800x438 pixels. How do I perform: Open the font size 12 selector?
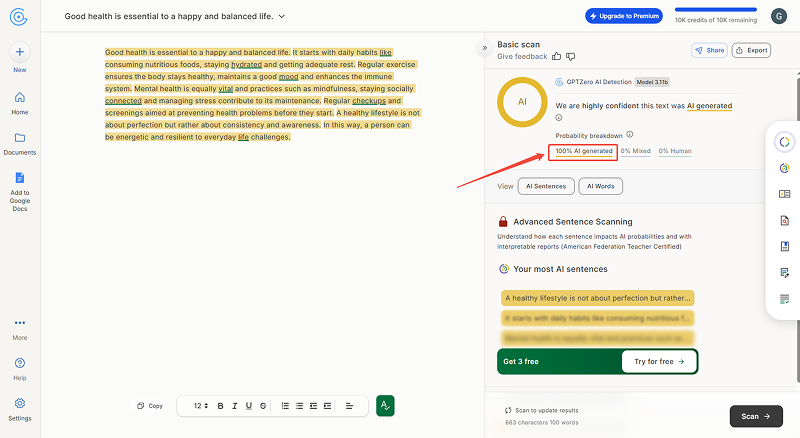click(x=199, y=406)
